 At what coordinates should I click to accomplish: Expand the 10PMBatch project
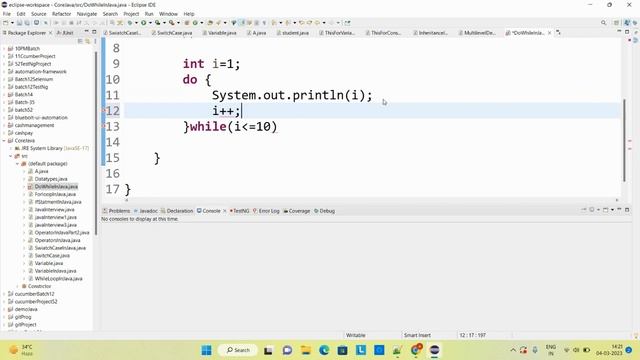pos(4,49)
